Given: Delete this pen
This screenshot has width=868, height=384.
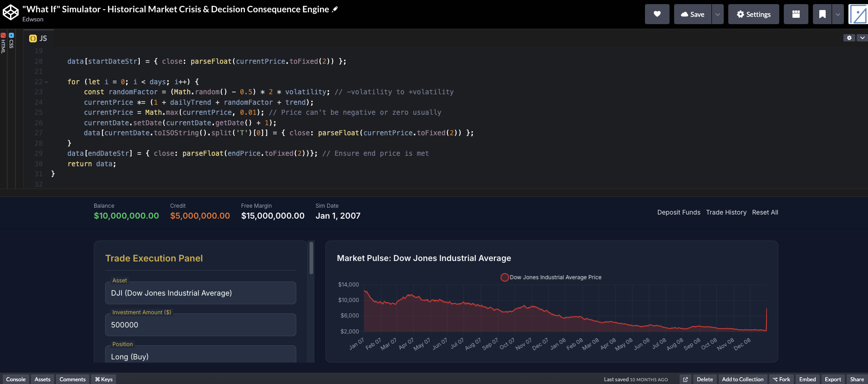Looking at the screenshot, I should click(705, 379).
